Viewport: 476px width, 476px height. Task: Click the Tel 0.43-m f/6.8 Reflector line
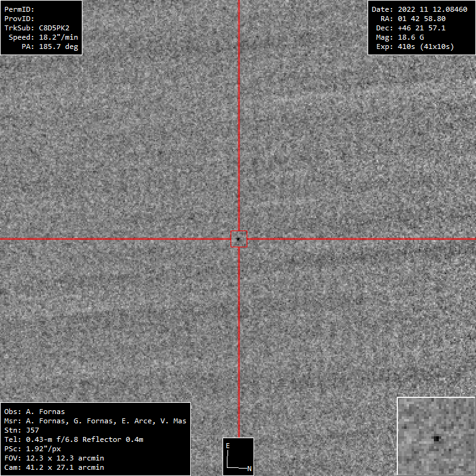click(73, 439)
